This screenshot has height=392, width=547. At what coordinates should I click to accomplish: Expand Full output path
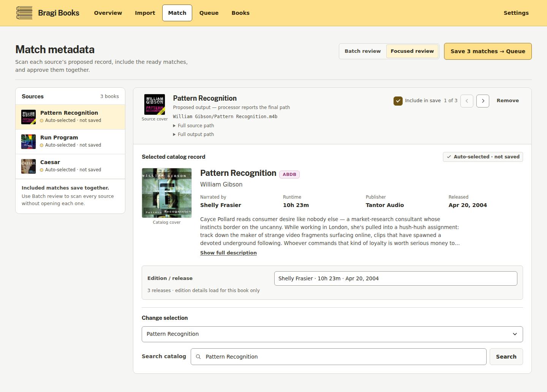[193, 134]
